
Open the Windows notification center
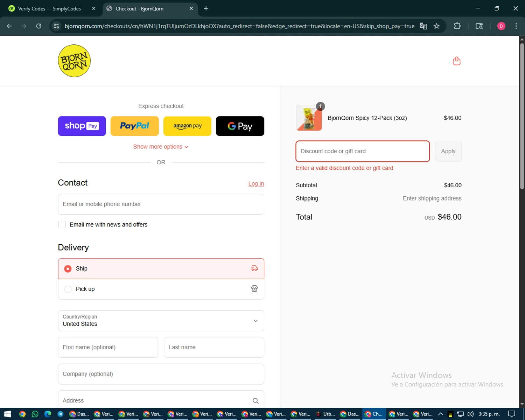(511, 414)
